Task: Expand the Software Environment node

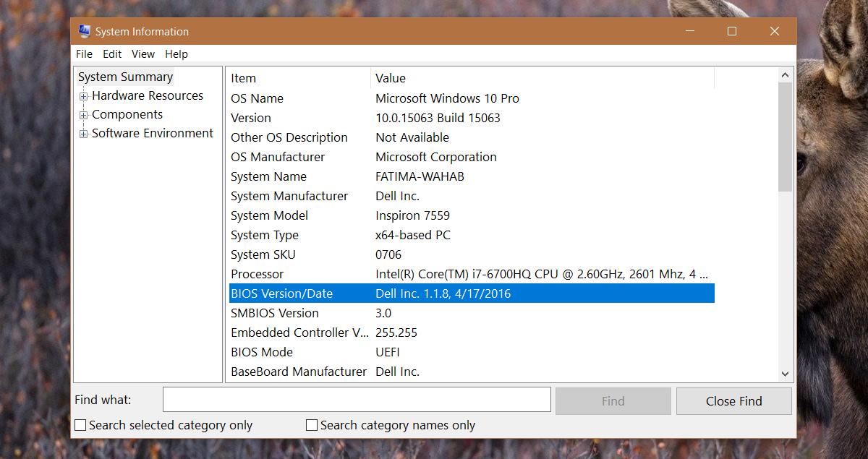Action: 84,134
